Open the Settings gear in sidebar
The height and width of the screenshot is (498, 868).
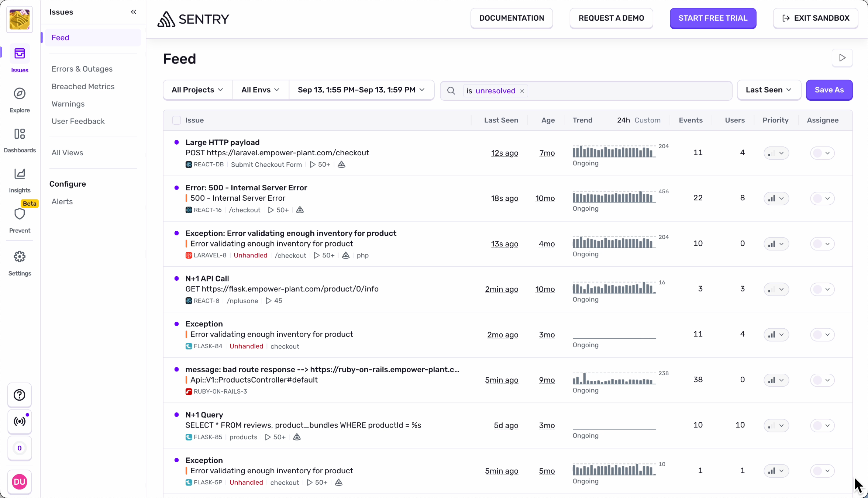click(20, 257)
